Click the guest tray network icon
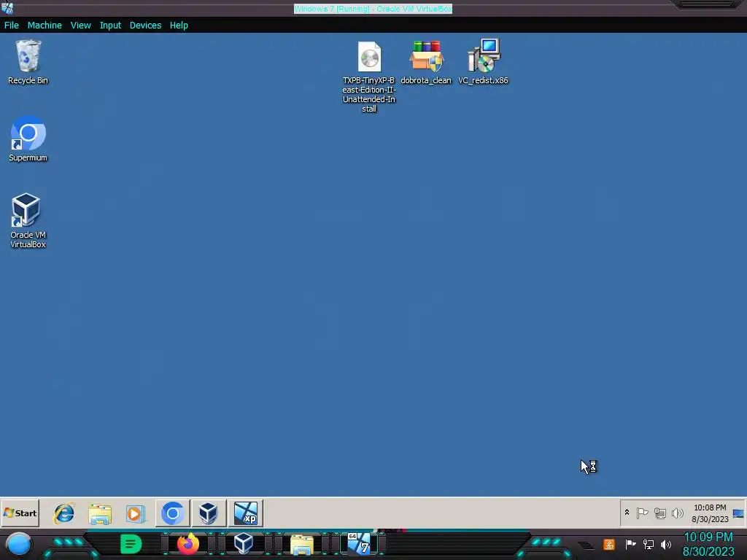 click(x=659, y=513)
